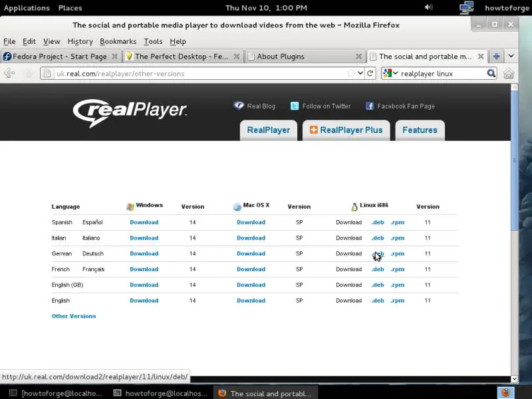This screenshot has width=532, height=399.
Task: Download Windows version for Italian
Action: (x=144, y=238)
